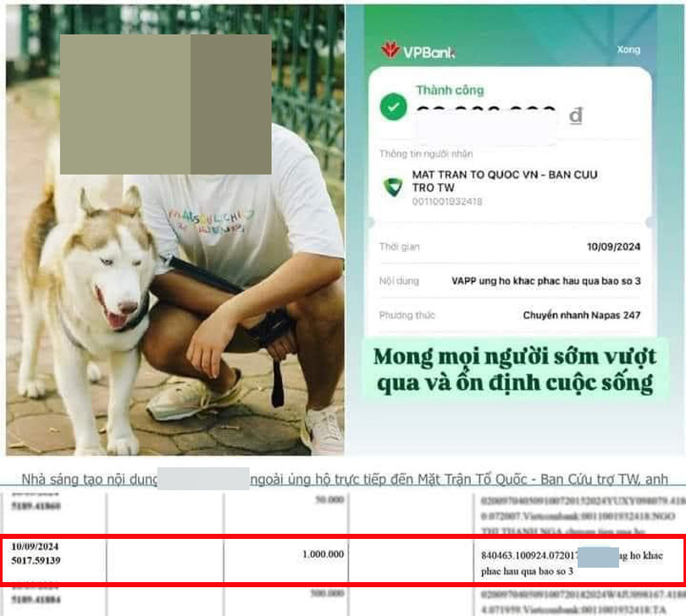Tap the Xong button
The image size is (686, 616).
tap(628, 49)
